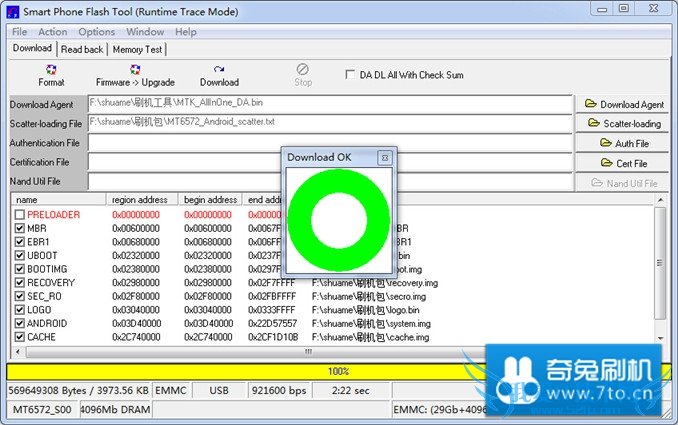The image size is (678, 425).
Task: Click the region address column header
Action: (141, 200)
